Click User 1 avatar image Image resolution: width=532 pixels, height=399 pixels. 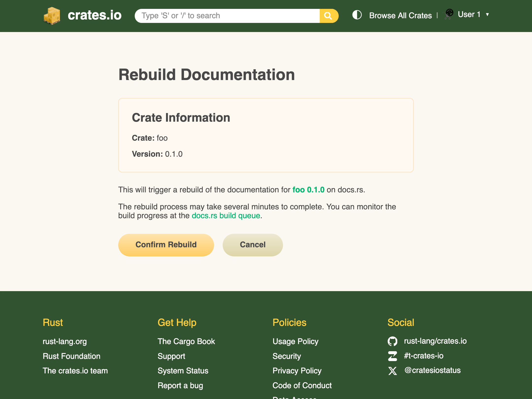tap(449, 14)
